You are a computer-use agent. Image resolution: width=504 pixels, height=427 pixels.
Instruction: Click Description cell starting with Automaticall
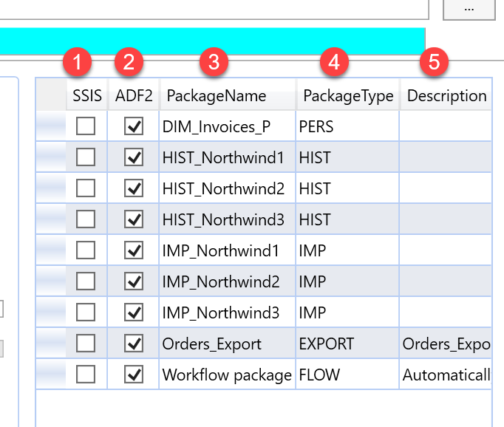pyautogui.click(x=446, y=375)
